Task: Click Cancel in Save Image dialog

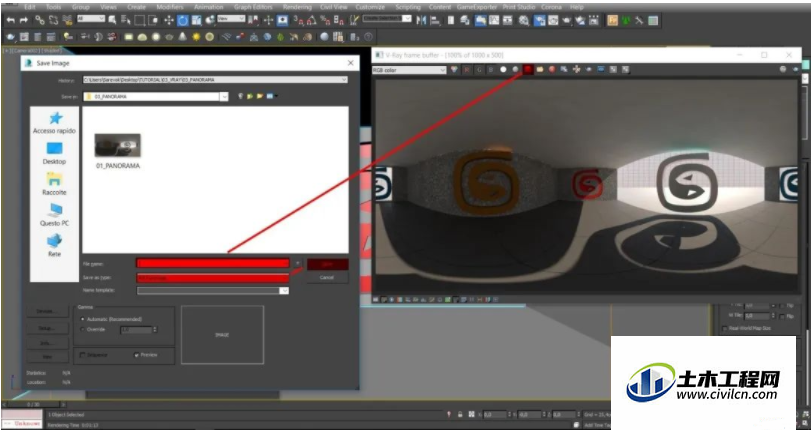Action: pos(327,278)
